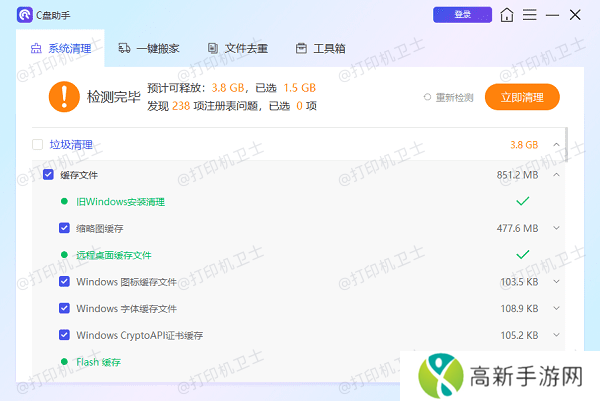Viewport: 600px width, 401px height.
Task: Select the 旧Windows安装清理 row
Action: [298, 202]
